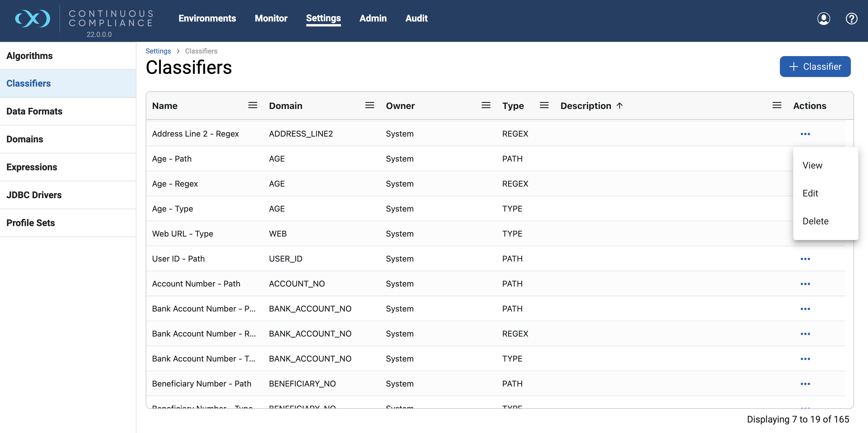Open actions menu for Address Line 2 - Regex
Screen dimensions: 868x433
pyautogui.click(x=805, y=134)
